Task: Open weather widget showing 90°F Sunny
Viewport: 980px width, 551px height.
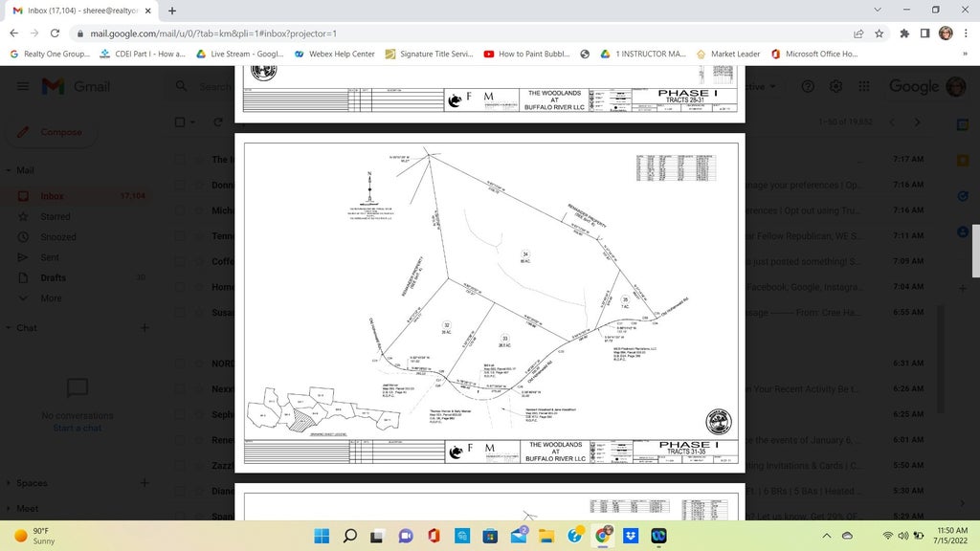Action: pos(36,536)
